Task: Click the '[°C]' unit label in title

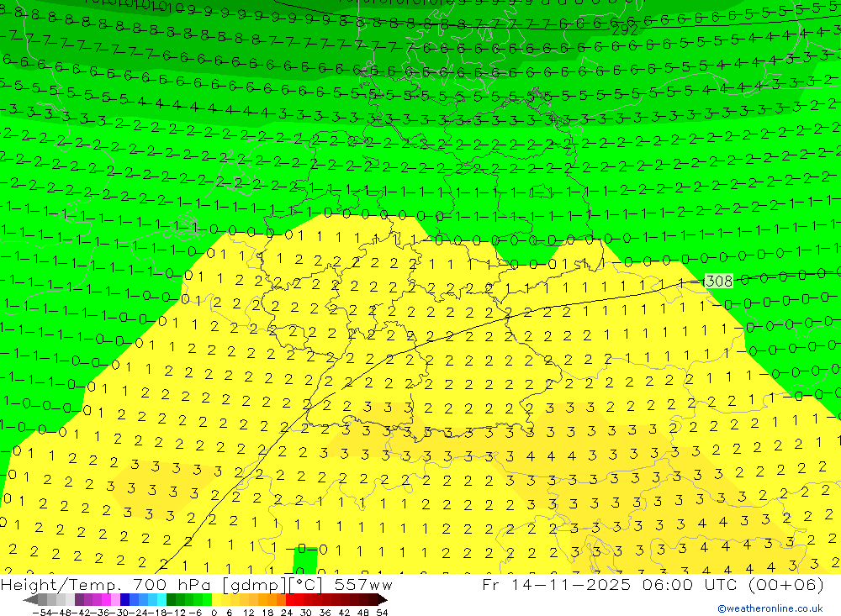Action: [x=306, y=586]
